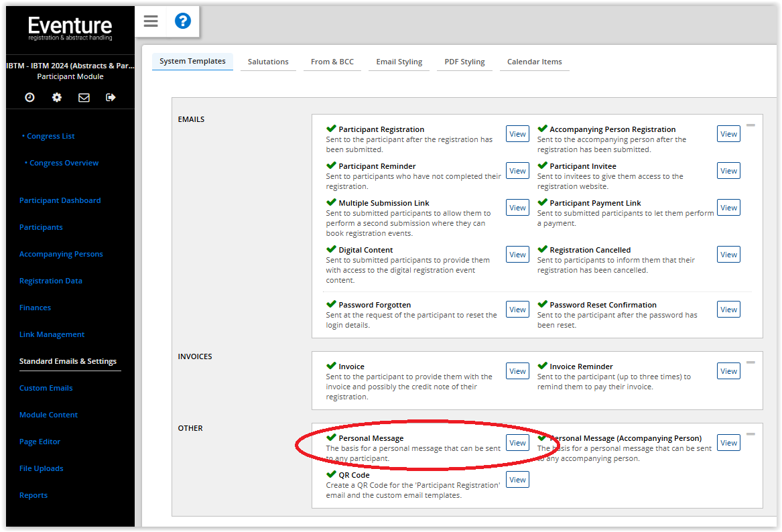
Task: View the Participant Reminder template
Action: (x=518, y=170)
